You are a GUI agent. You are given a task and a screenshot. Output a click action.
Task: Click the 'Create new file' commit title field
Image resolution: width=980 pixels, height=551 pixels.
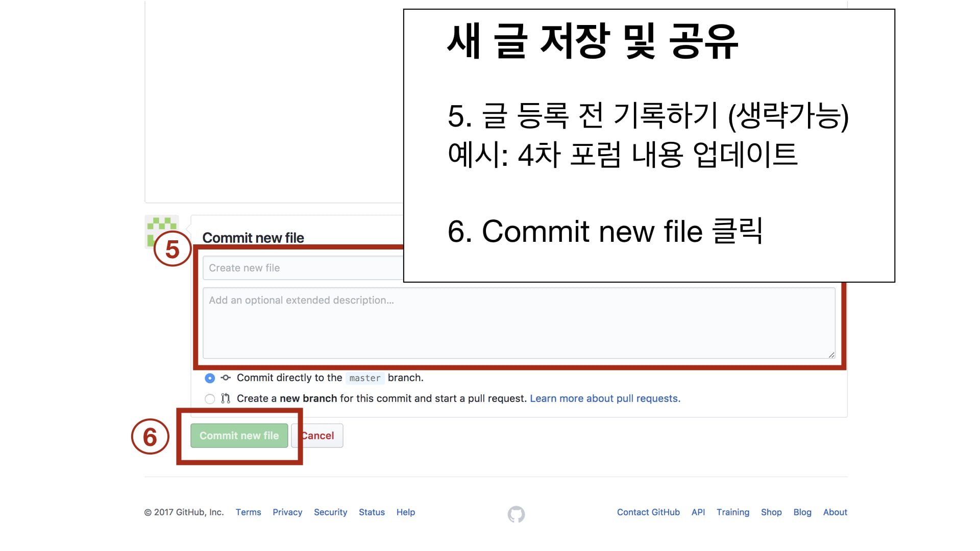coord(303,268)
